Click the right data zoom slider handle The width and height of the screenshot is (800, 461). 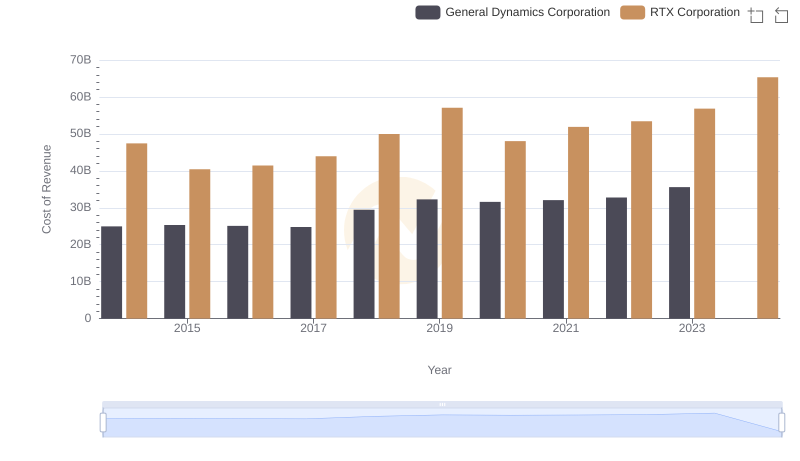coord(782,423)
